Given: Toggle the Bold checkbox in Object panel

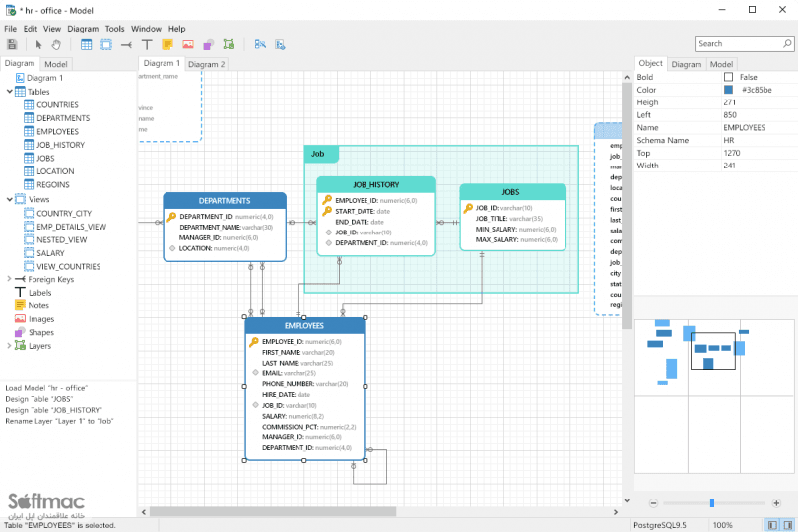Looking at the screenshot, I should point(728,77).
